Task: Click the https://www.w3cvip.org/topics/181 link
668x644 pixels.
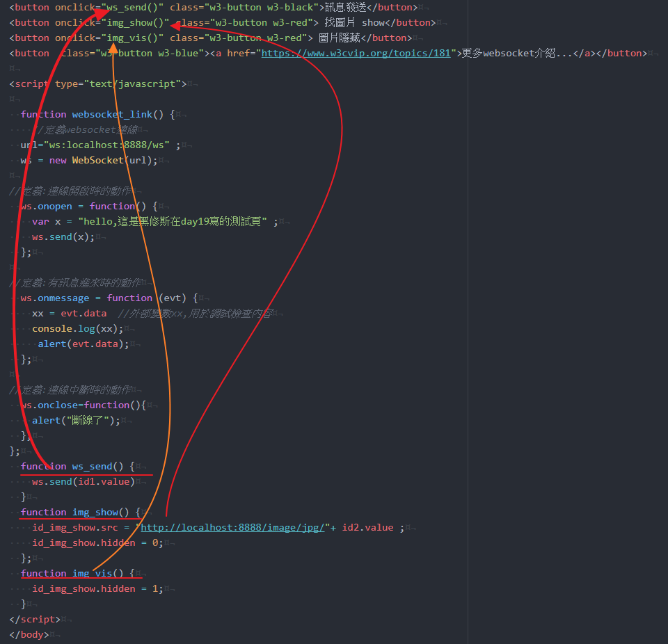Action: (x=356, y=54)
